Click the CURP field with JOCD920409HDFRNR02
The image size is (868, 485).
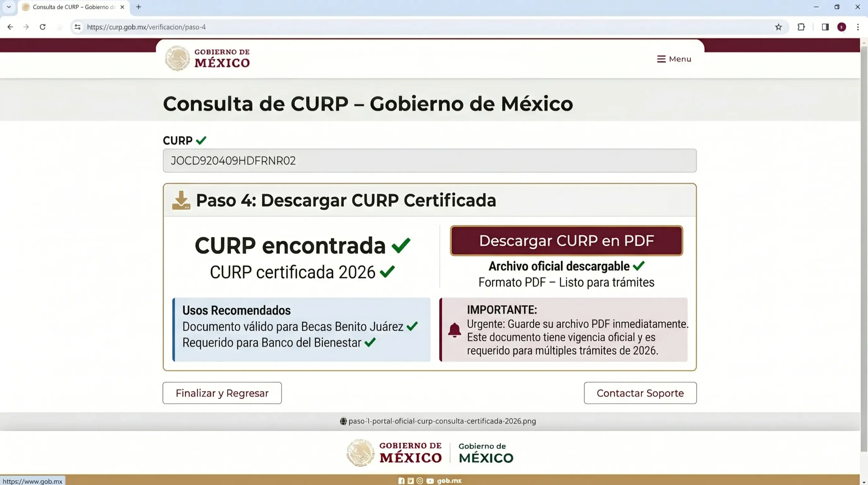430,161
